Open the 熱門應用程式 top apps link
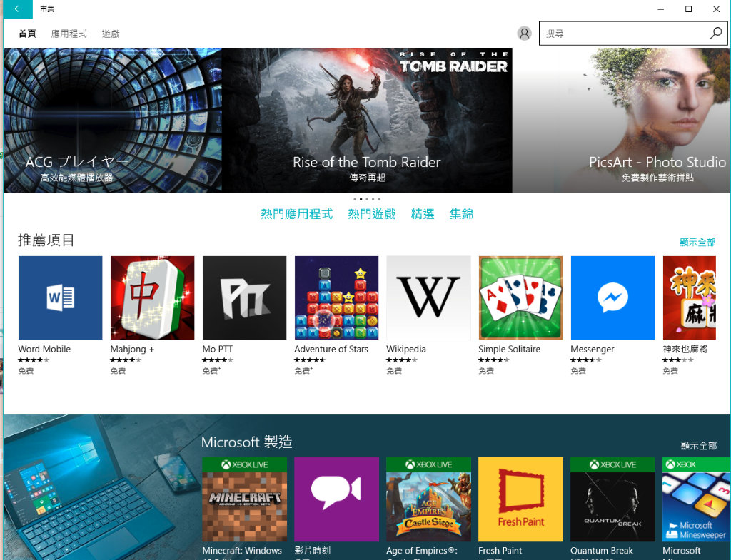This screenshot has height=560, width=731. 297,214
